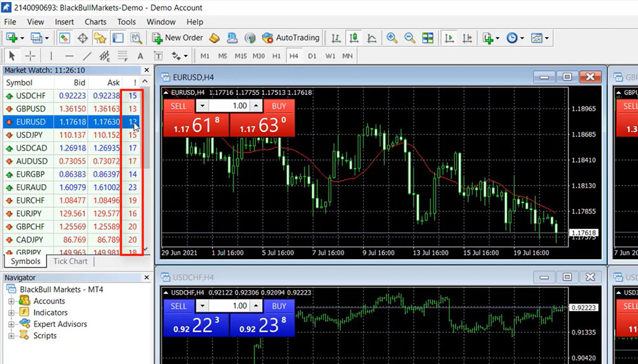The height and width of the screenshot is (364, 638).
Task: Collapse EURUSD one-click trading panel triangle
Action: [x=166, y=92]
